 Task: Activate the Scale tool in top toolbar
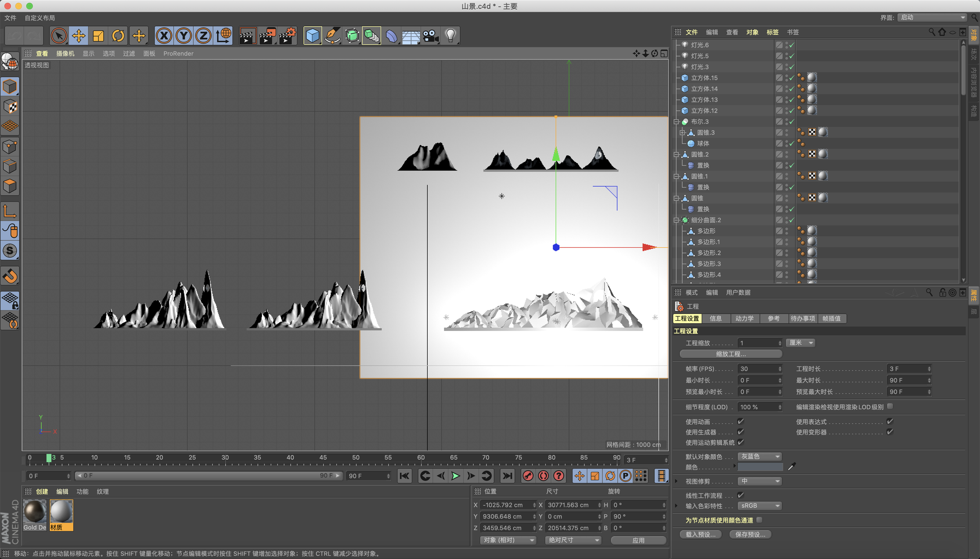coord(98,36)
